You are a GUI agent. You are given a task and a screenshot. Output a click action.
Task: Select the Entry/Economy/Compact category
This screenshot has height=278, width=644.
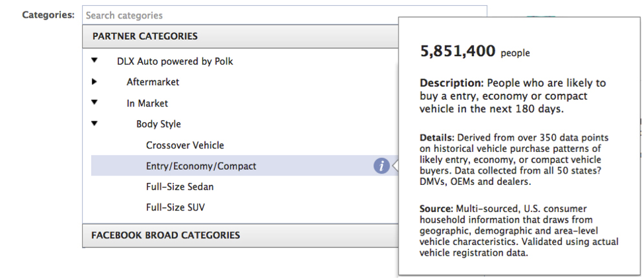click(x=201, y=166)
